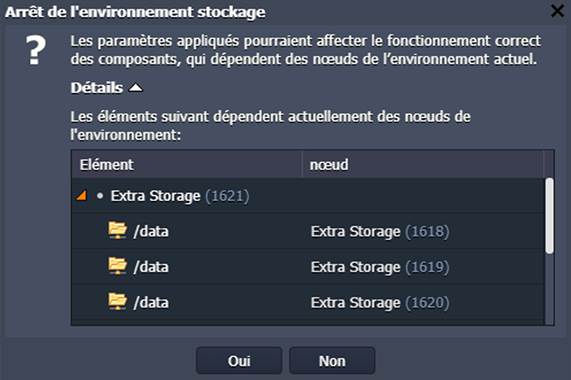Click the Elément column header

point(186,165)
